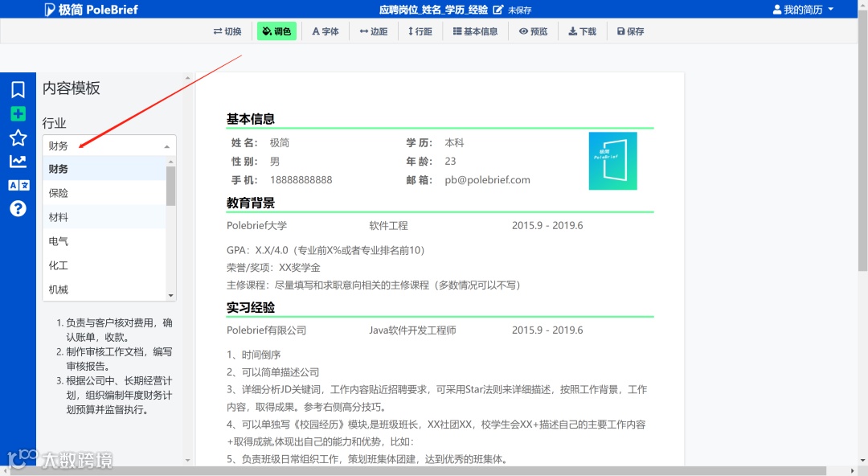Click the bookmark icon in sidebar
Image resolution: width=868 pixels, height=476 pixels.
(18, 90)
